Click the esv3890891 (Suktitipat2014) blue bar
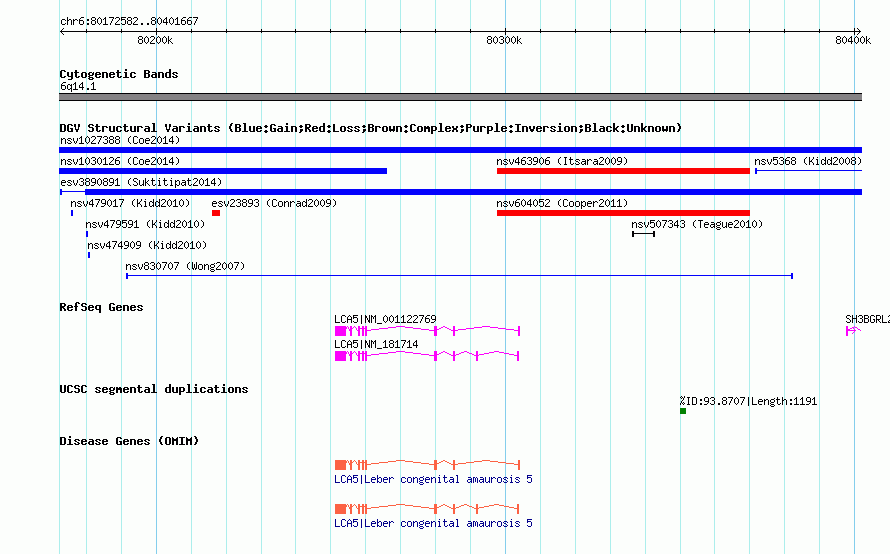The width and height of the screenshot is (890, 554). click(460, 192)
